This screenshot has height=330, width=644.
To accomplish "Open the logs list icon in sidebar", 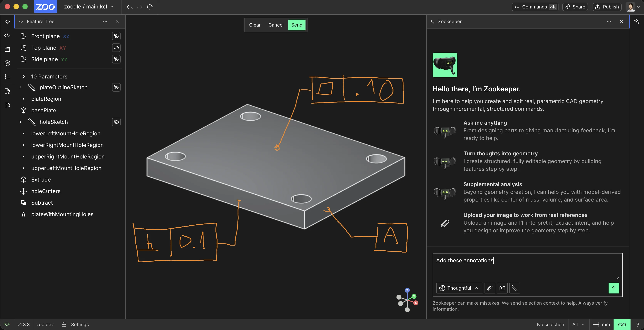I will [7, 77].
